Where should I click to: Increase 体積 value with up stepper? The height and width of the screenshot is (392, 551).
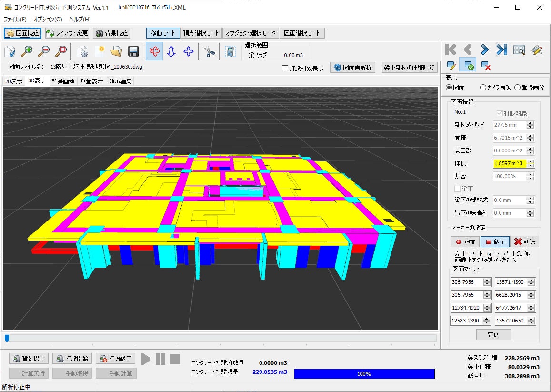pyautogui.click(x=531, y=161)
